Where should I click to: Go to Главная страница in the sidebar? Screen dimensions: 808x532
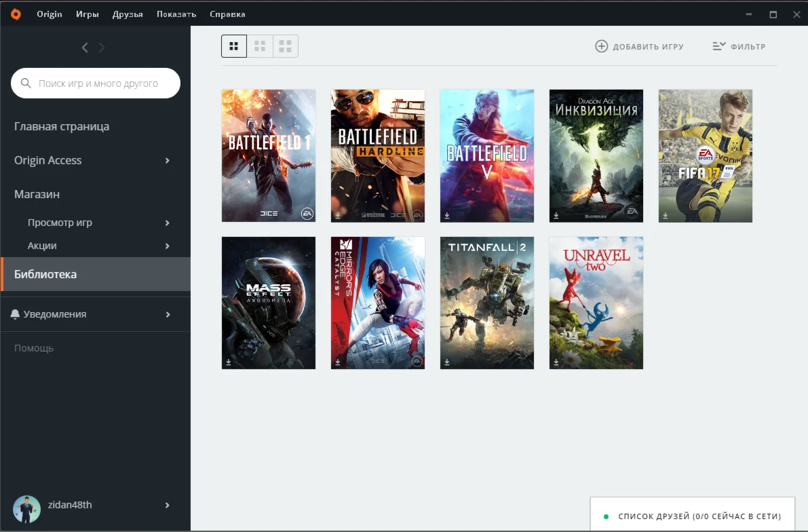tap(61, 126)
